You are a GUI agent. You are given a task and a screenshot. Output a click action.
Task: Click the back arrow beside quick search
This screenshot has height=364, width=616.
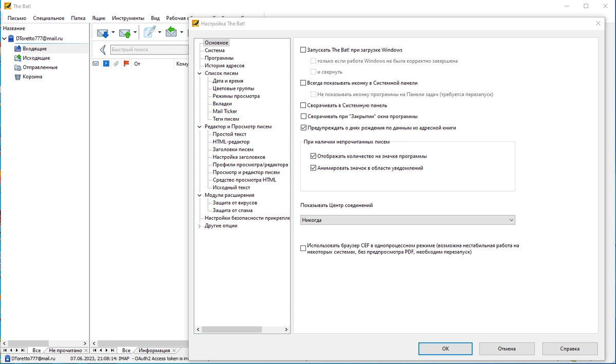click(x=103, y=50)
